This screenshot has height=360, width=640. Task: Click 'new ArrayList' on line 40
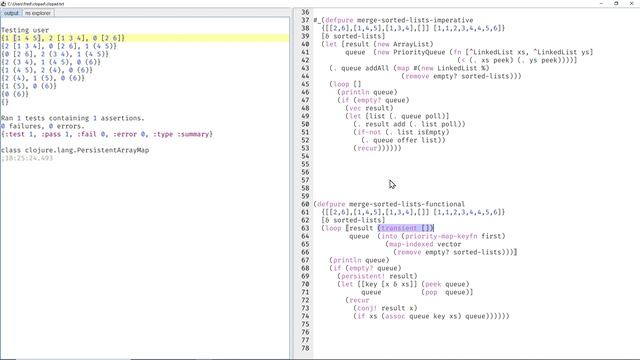pos(405,44)
